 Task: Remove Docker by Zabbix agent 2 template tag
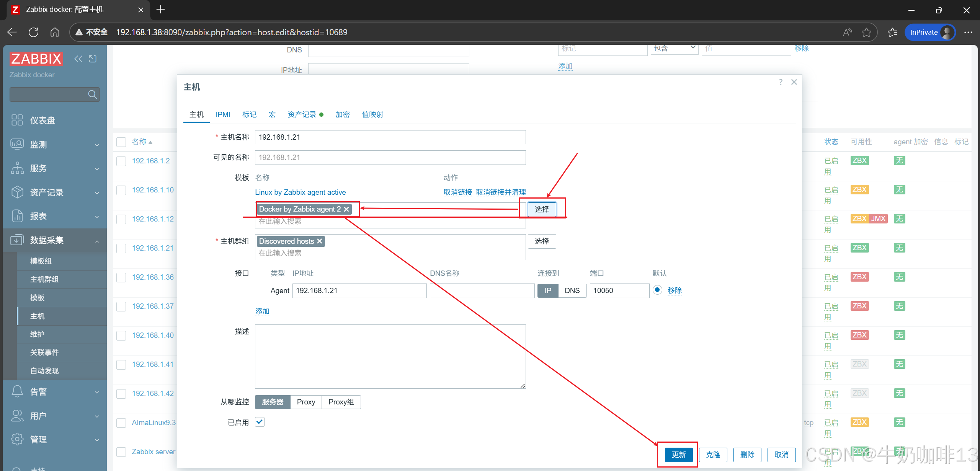(346, 209)
